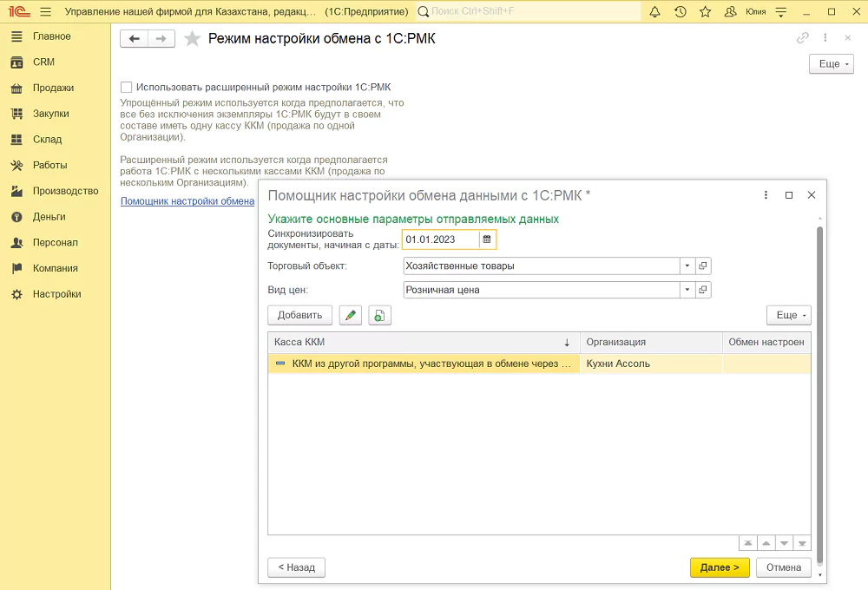Open Закупки section in sidebar
Screen dimensions: 868x590
51,114
